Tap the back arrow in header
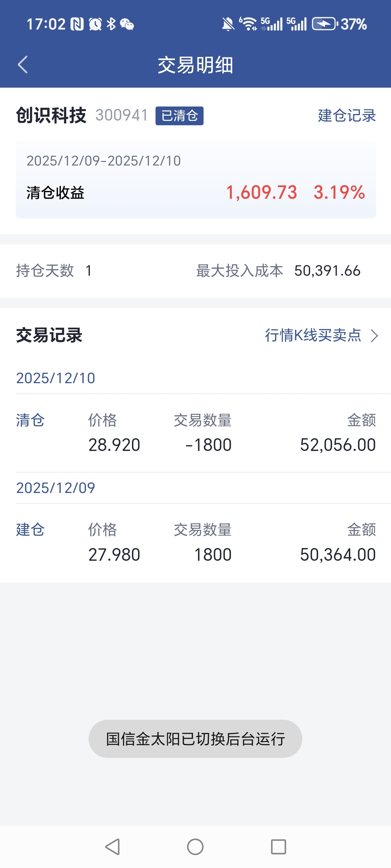 22,65
